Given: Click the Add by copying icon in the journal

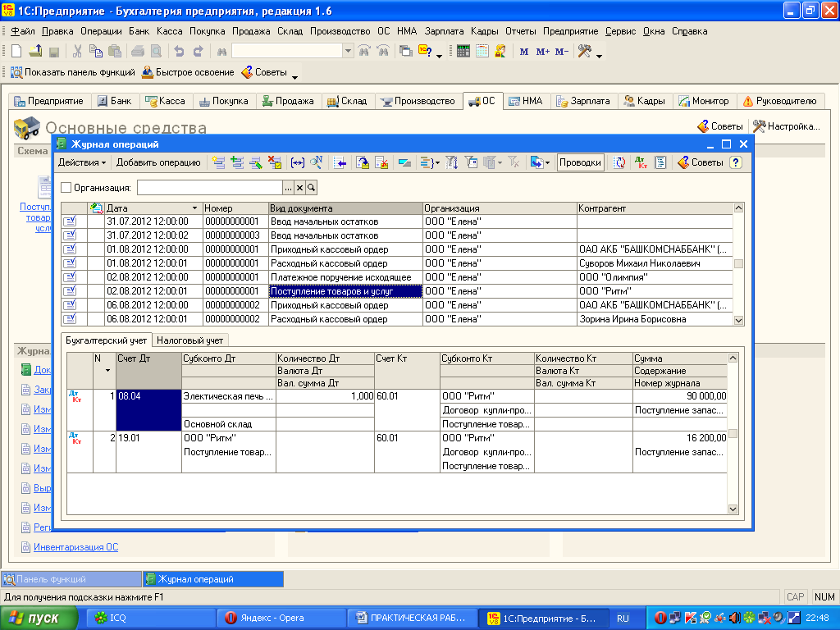Looking at the screenshot, I should 237,162.
